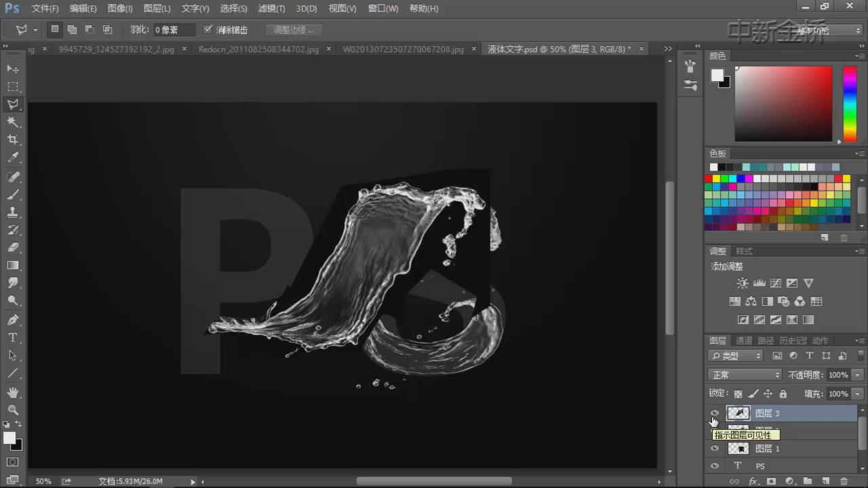This screenshot has width=868, height=488.
Task: Toggle visibility of 图层 3
Action: click(x=715, y=413)
